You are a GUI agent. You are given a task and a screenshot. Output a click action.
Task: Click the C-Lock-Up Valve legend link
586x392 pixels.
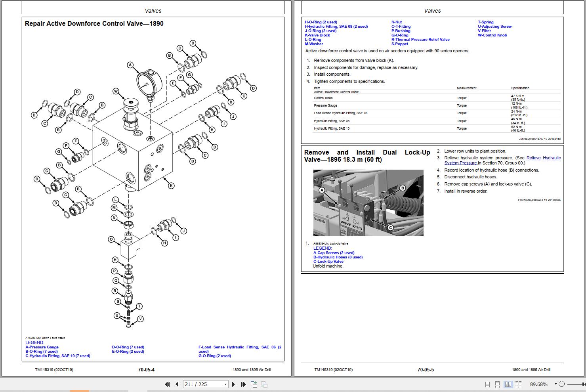328,261
